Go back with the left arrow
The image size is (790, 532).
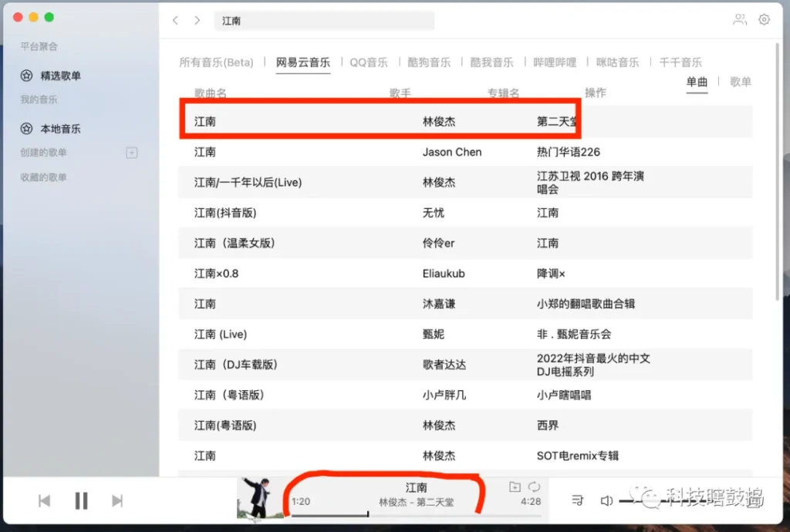click(x=175, y=20)
